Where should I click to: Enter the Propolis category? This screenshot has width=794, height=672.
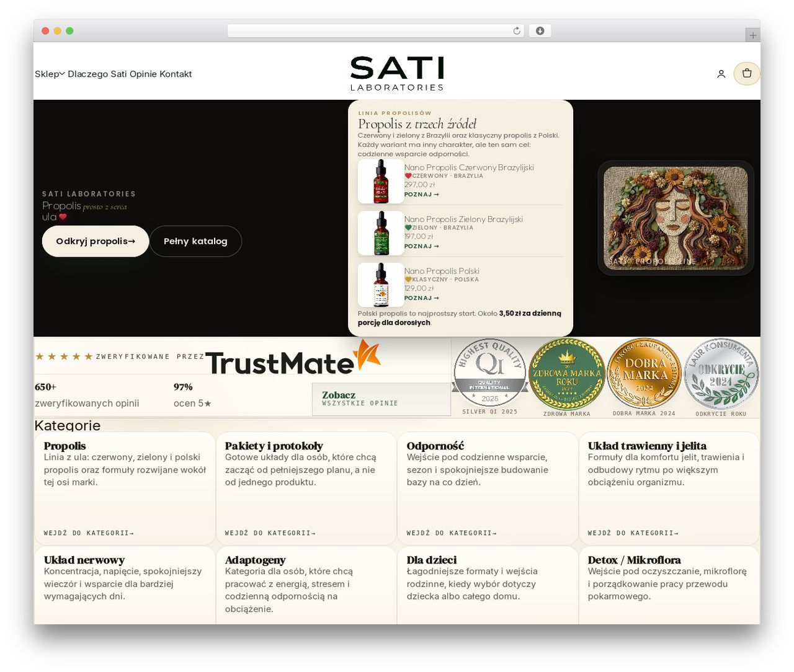click(89, 533)
